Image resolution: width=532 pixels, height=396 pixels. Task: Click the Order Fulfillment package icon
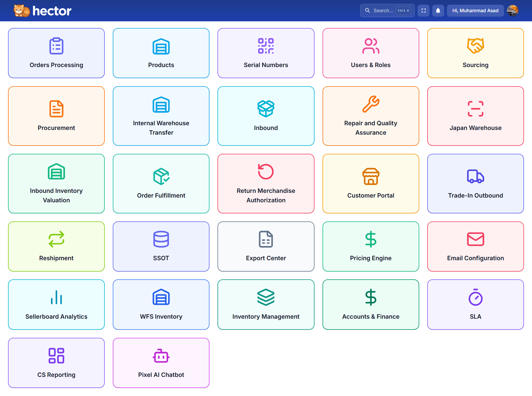161,176
